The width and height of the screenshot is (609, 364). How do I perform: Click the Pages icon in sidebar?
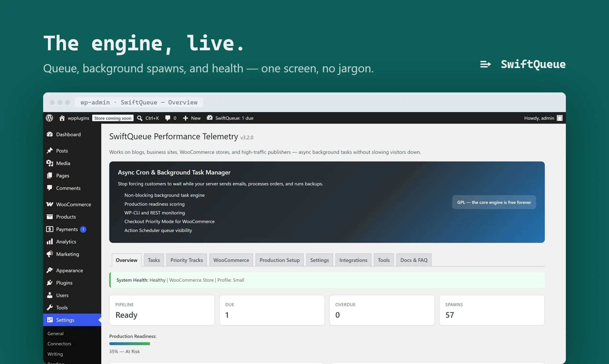(50, 175)
